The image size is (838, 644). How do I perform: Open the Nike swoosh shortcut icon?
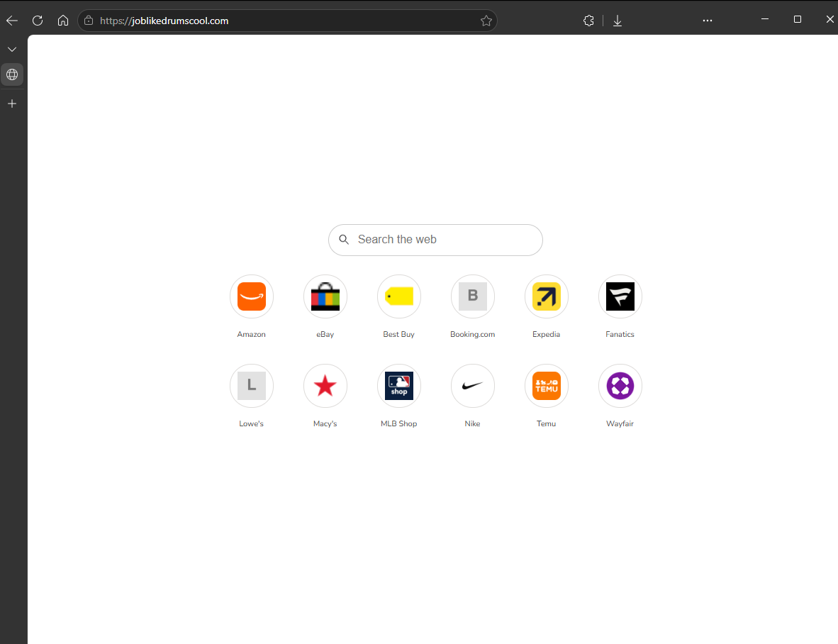point(473,386)
